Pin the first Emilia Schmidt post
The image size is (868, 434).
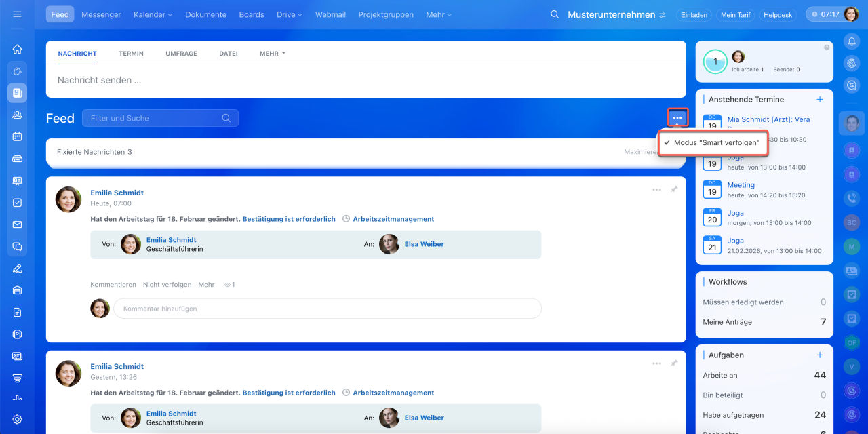point(673,190)
